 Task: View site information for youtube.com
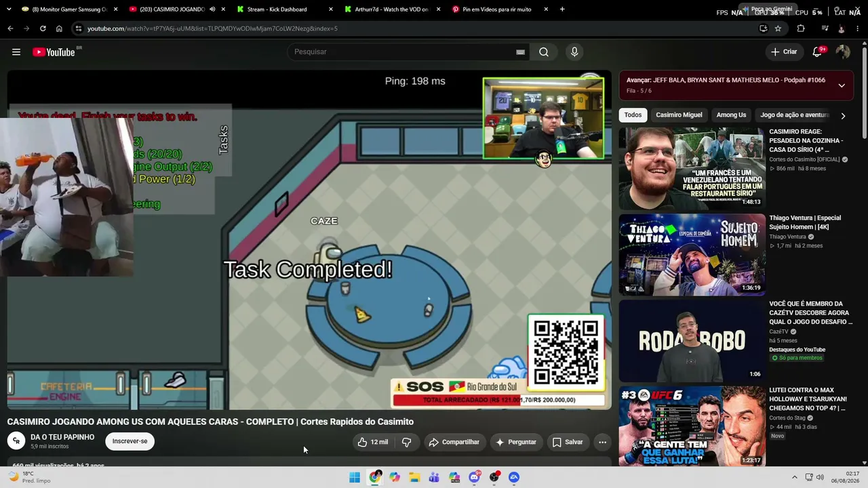pyautogui.click(x=79, y=28)
